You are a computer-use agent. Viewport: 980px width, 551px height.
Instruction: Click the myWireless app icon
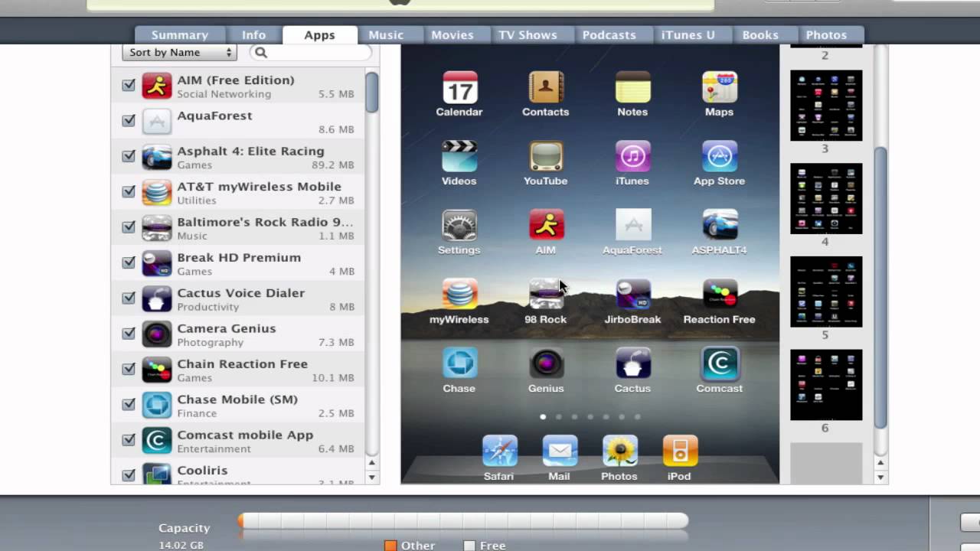pos(459,295)
